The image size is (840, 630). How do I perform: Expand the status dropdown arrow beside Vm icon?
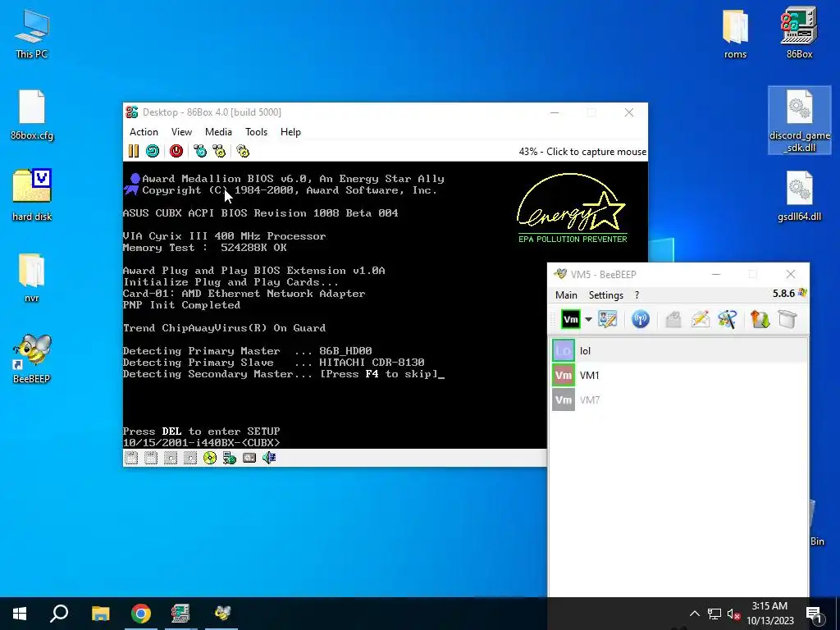tap(588, 320)
